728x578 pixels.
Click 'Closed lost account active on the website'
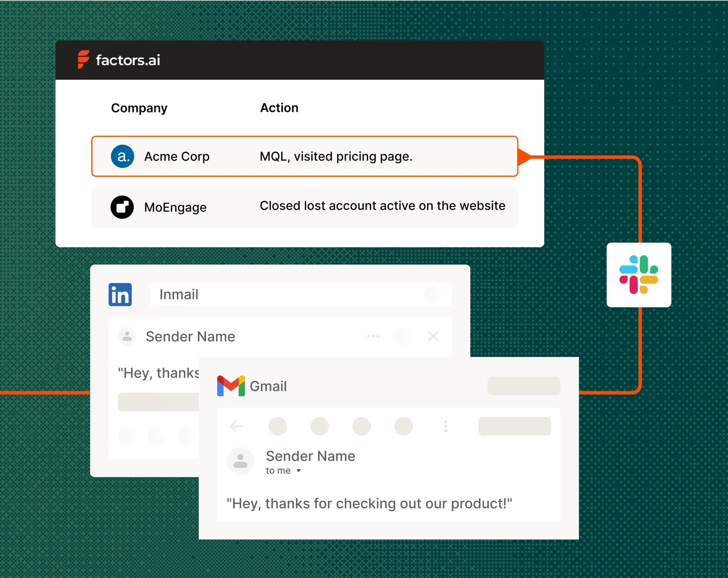tap(382, 206)
